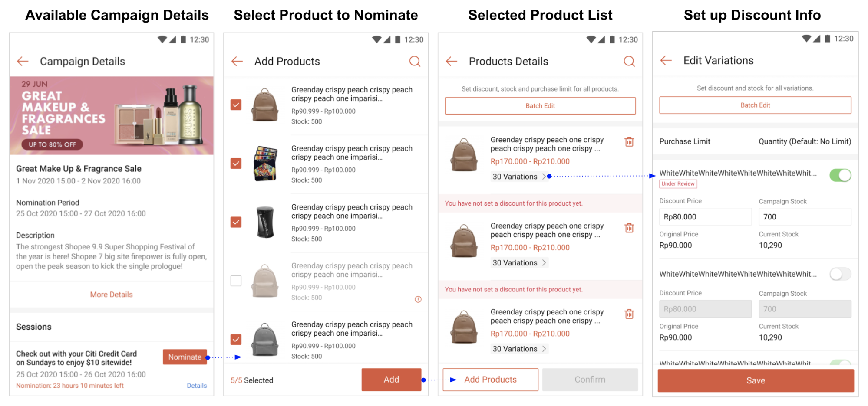Click the search icon on Products Details screen
Image resolution: width=868 pixels, height=406 pixels.
pyautogui.click(x=629, y=61)
